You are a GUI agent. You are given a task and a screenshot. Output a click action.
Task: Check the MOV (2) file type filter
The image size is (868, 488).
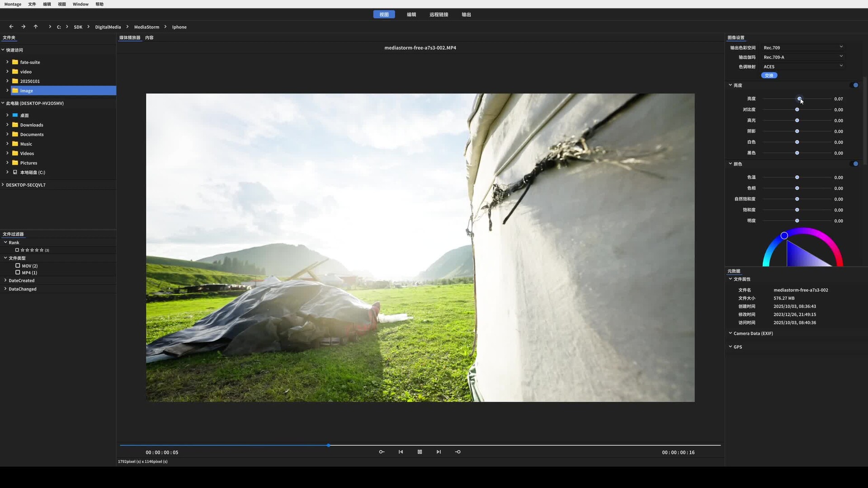[18, 266]
